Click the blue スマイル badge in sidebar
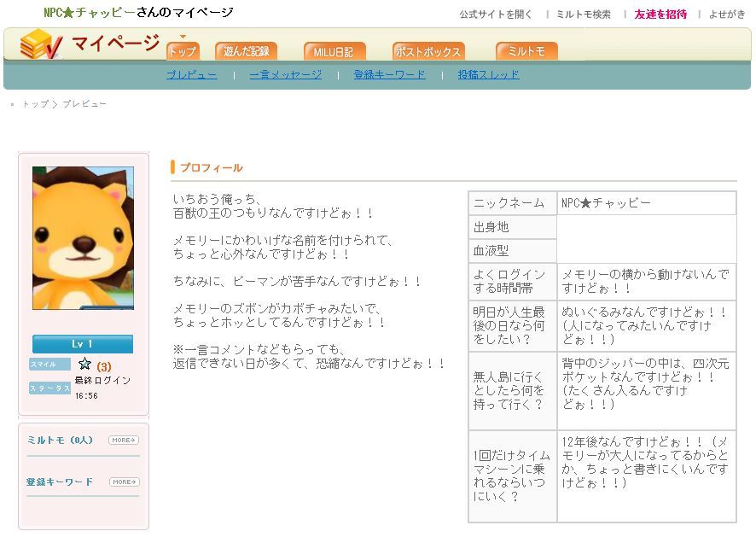The image size is (756, 537). point(49,365)
